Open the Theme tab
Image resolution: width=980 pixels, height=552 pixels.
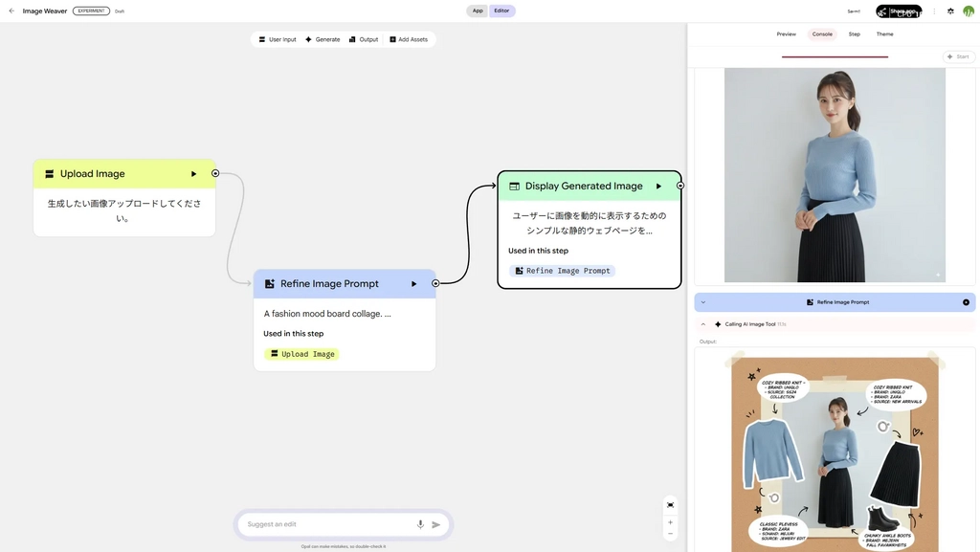click(x=884, y=34)
